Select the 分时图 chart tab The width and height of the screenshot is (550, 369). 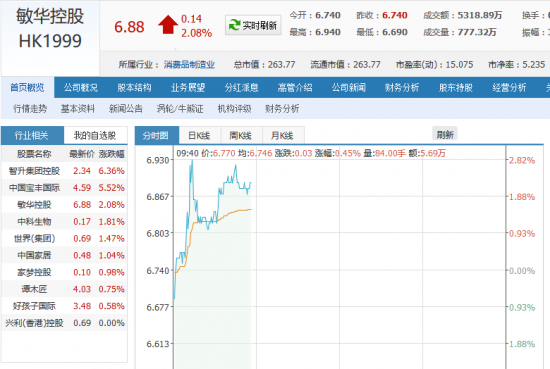[x=156, y=135]
